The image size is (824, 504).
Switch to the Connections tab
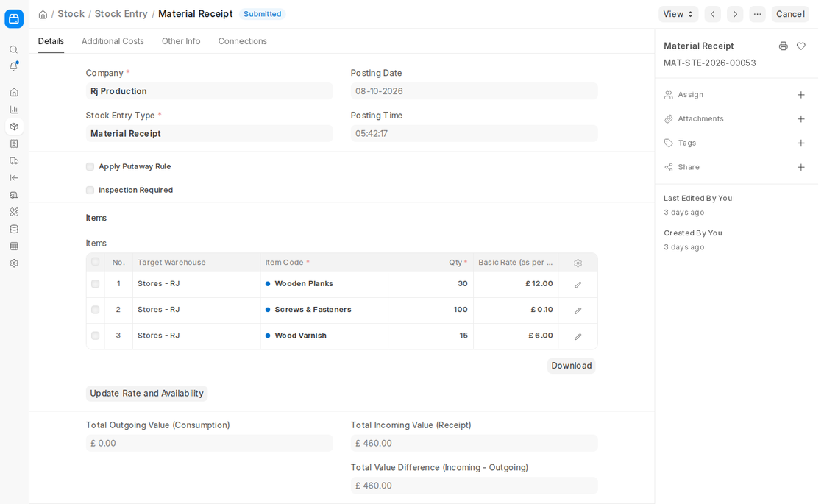pyautogui.click(x=242, y=41)
